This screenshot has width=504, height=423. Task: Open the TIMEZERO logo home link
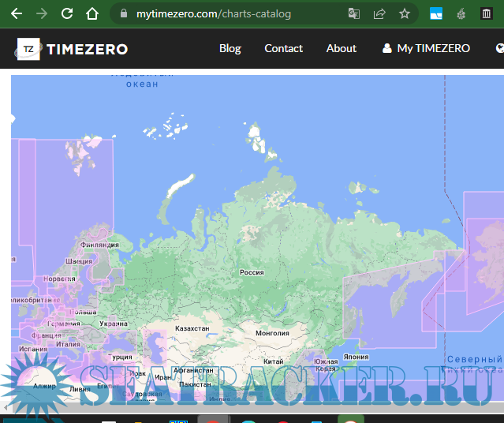coord(73,49)
